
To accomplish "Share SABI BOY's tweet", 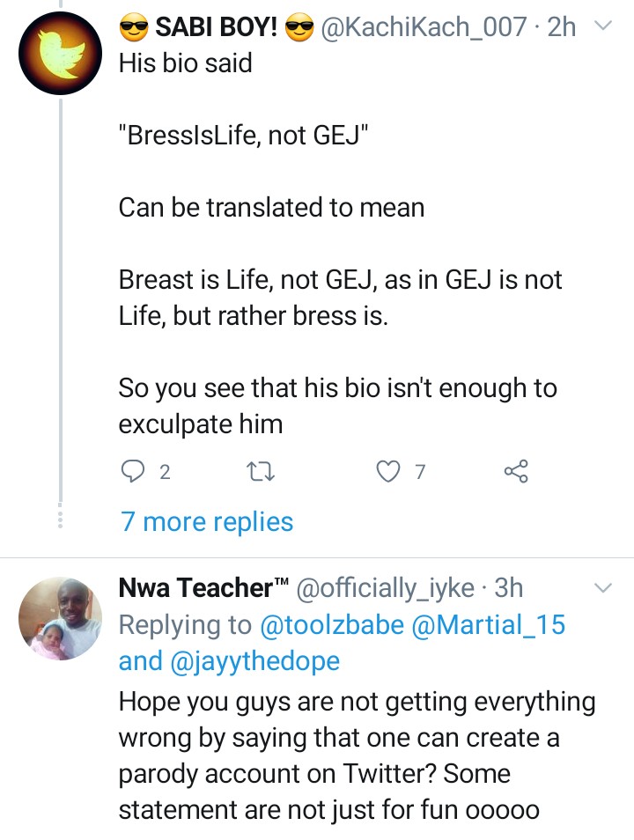I will pos(516,473).
